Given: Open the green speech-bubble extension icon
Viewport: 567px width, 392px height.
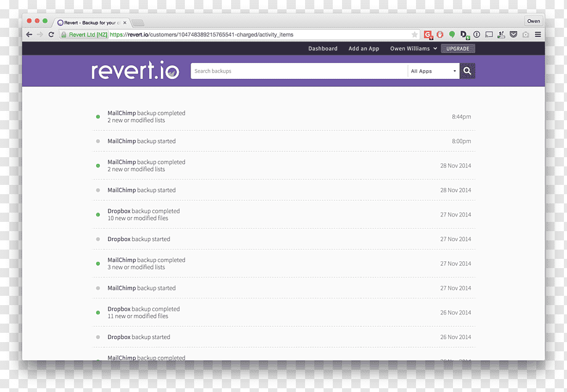Looking at the screenshot, I should (x=452, y=35).
